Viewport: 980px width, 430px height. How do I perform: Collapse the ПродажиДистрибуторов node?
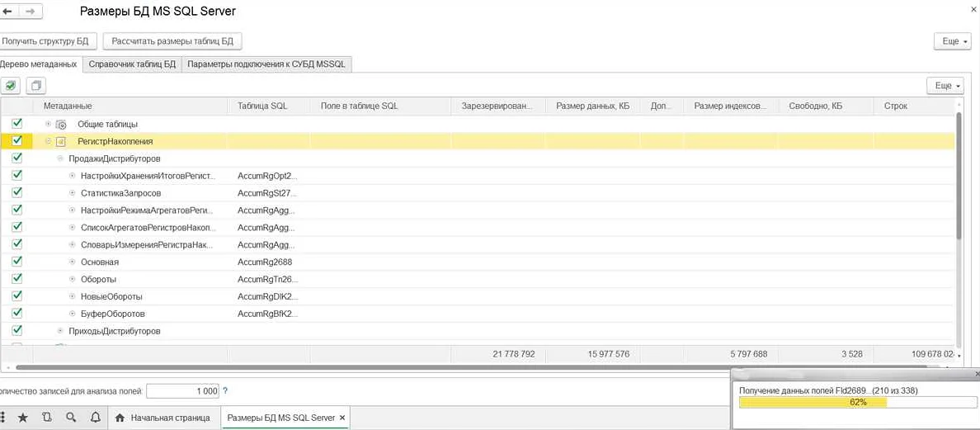pyautogui.click(x=60, y=158)
